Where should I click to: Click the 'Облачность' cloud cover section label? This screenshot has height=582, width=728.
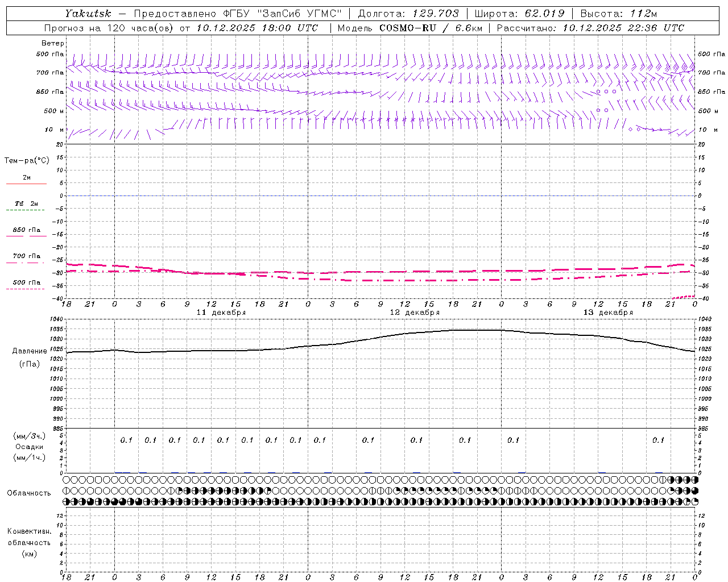pos(29,493)
